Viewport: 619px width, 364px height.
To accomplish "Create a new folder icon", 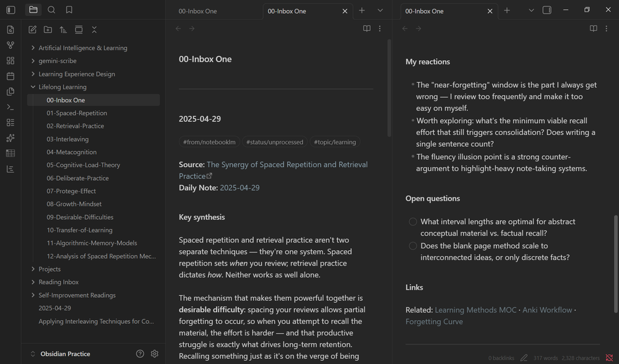I will pyautogui.click(x=48, y=30).
